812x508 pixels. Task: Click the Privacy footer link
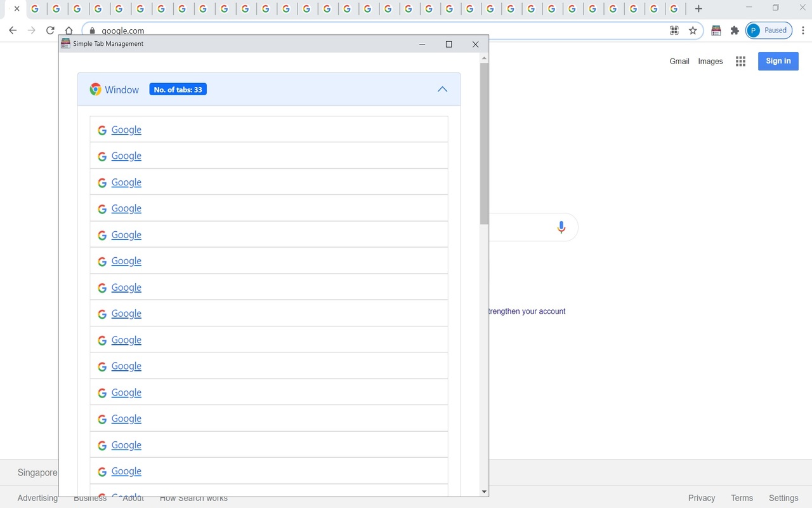click(702, 498)
